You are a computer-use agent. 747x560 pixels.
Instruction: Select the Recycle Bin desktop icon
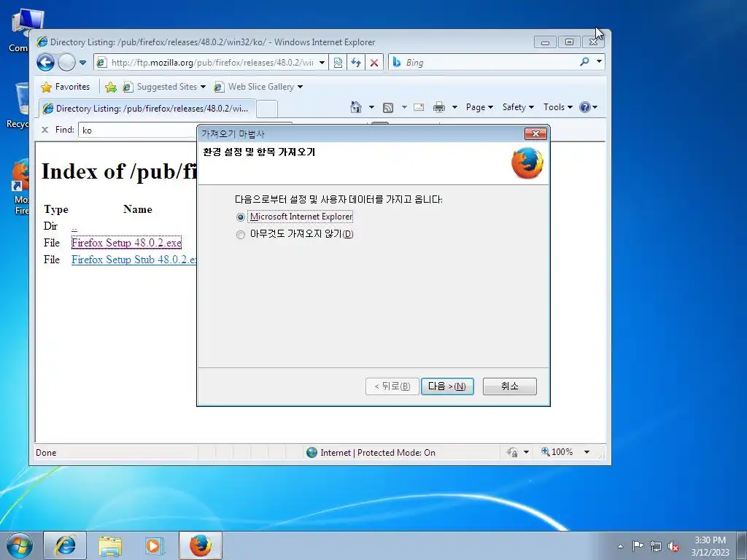pos(19,106)
